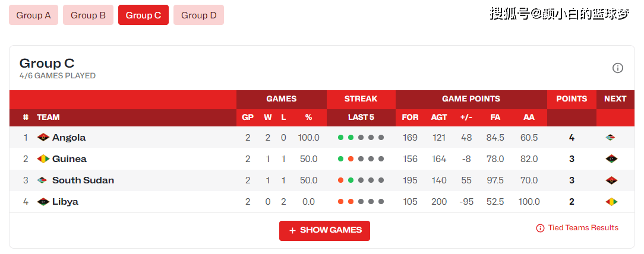Click the Guinea team name
Viewport: 644px width, 254px height.
pos(70,159)
